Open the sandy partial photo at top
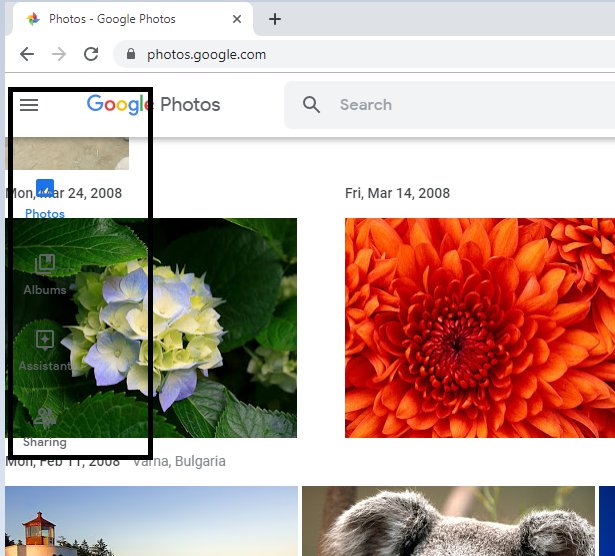The height and width of the screenshot is (556, 615). 67,153
